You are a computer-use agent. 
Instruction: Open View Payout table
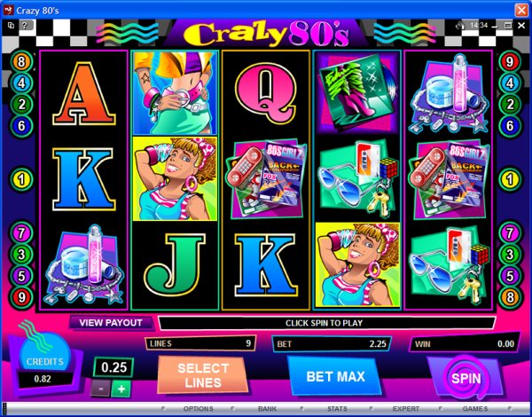coord(111,323)
